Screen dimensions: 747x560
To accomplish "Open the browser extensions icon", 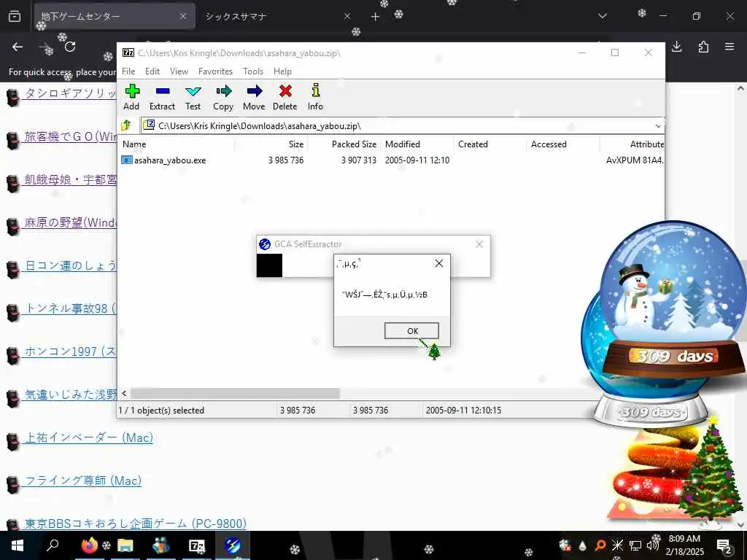I will coord(704,47).
